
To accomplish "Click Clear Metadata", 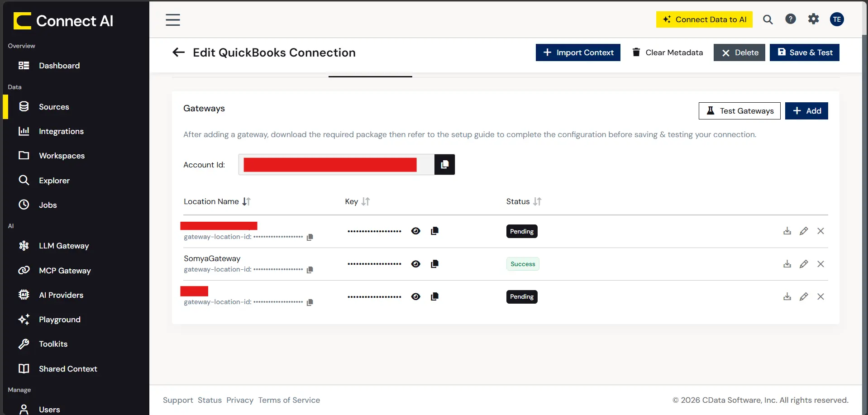I will click(x=668, y=52).
